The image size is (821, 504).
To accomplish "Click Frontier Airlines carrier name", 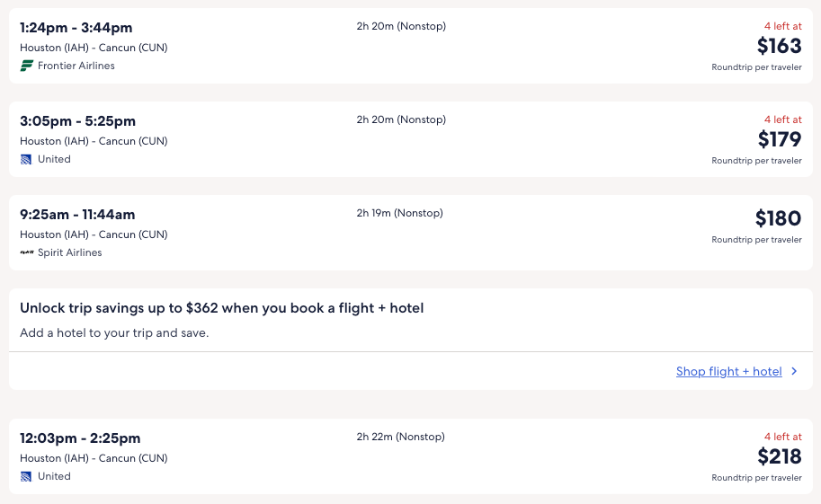I will (76, 66).
